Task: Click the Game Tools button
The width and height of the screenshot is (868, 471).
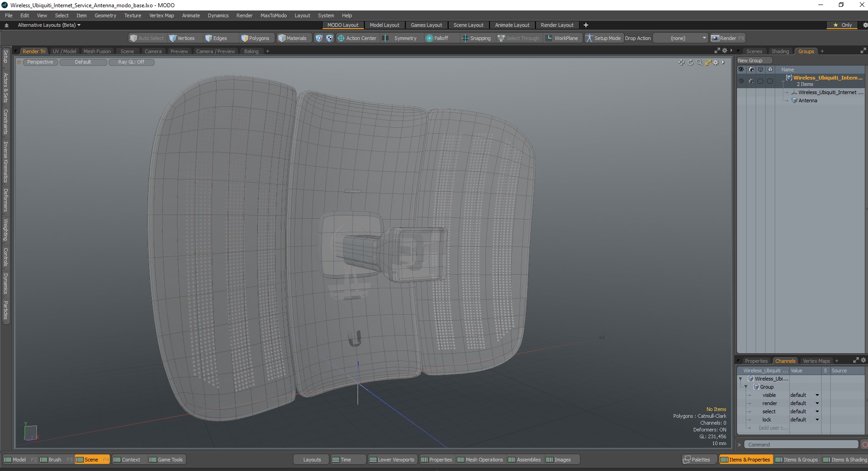Action: click(x=166, y=460)
